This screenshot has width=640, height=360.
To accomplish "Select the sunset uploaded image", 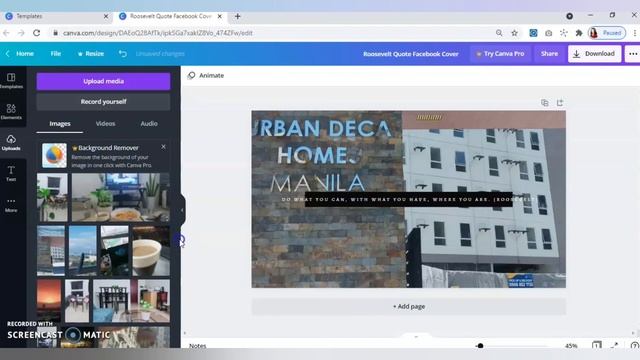I will 49,301.
